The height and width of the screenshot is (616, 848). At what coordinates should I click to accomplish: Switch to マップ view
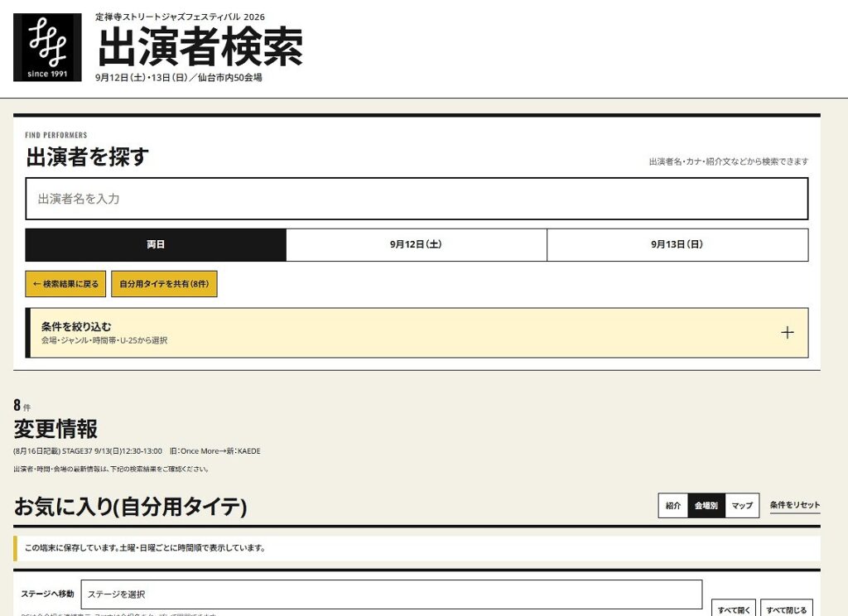[x=742, y=505]
